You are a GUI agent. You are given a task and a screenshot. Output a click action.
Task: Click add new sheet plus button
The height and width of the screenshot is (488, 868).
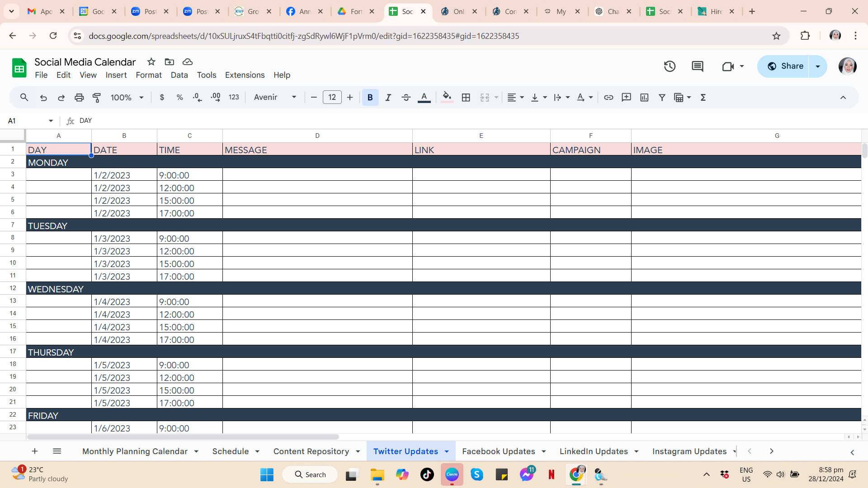(35, 451)
